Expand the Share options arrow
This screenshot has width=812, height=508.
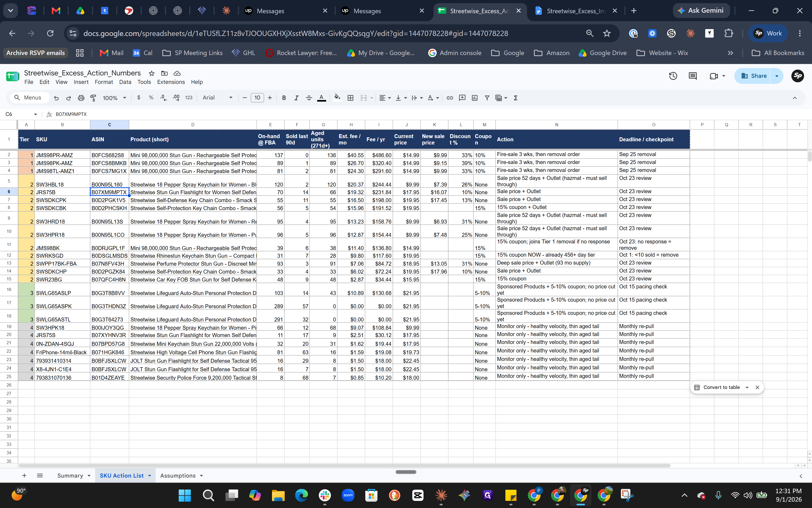click(777, 76)
